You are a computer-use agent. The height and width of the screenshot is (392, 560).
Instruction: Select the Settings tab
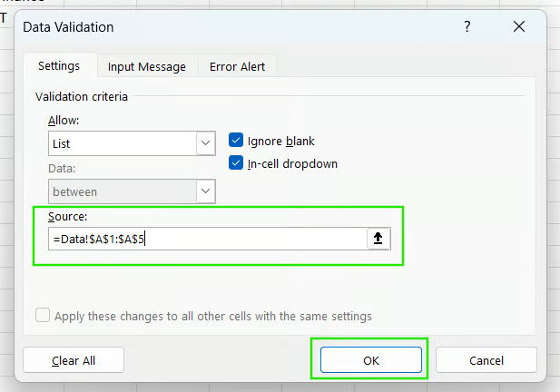(x=58, y=65)
